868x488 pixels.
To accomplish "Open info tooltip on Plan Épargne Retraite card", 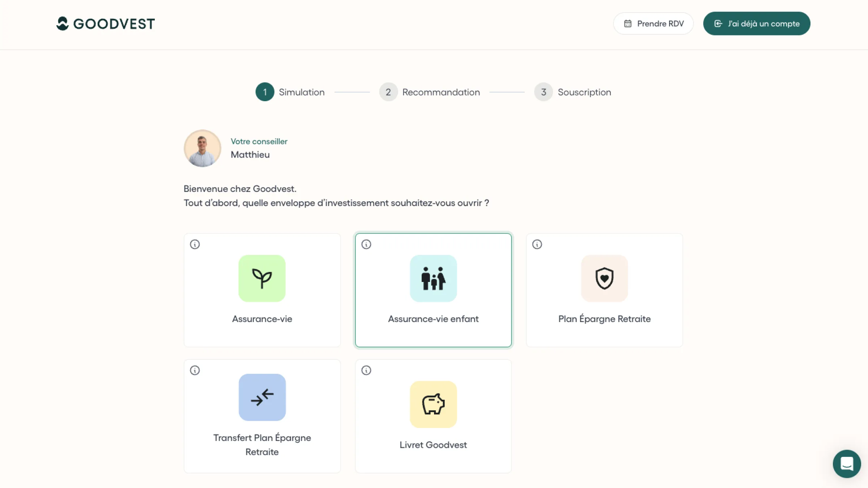I will click(537, 244).
